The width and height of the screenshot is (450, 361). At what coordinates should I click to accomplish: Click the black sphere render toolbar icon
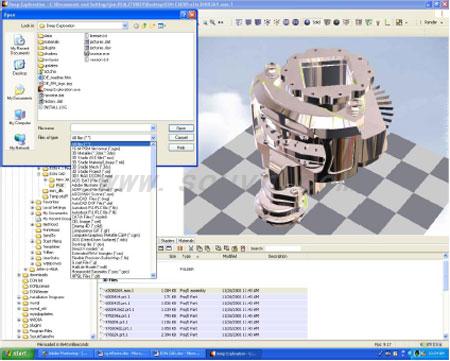(337, 22)
